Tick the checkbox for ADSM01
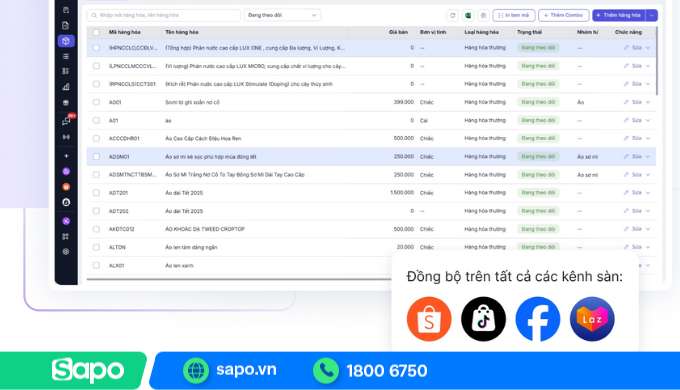The image size is (680, 390). click(x=96, y=157)
